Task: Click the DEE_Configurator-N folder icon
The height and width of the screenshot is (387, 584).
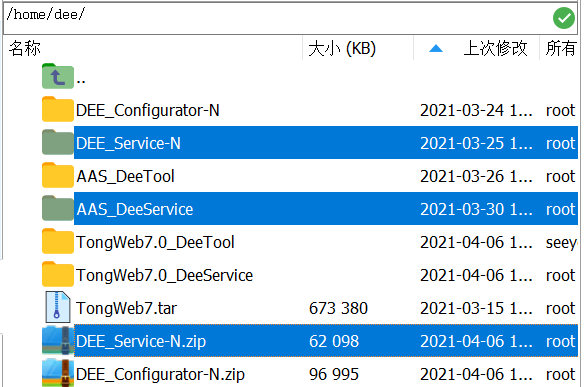Action: (58, 109)
